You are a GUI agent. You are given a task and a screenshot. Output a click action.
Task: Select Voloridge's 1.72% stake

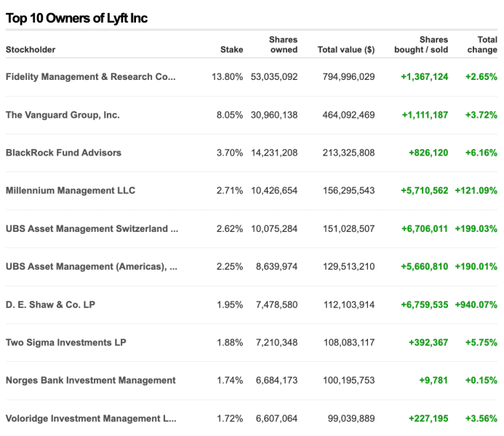pyautogui.click(x=230, y=419)
